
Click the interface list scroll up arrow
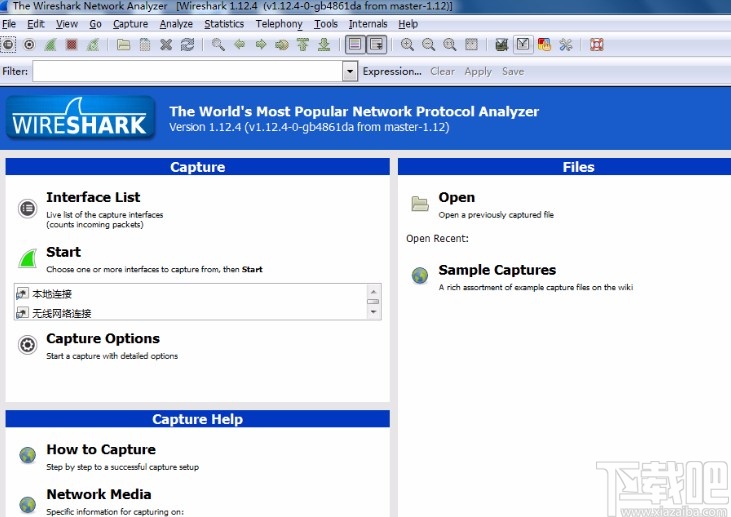[373, 291]
